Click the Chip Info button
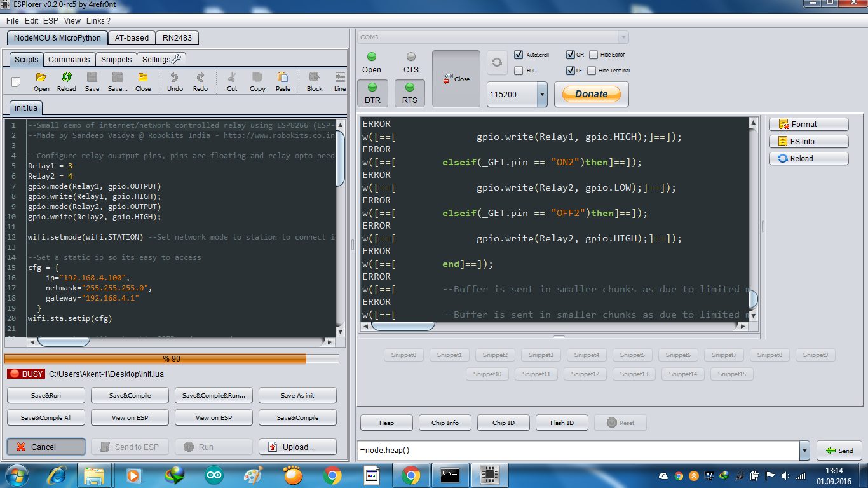Image resolution: width=868 pixels, height=488 pixels. (445, 423)
